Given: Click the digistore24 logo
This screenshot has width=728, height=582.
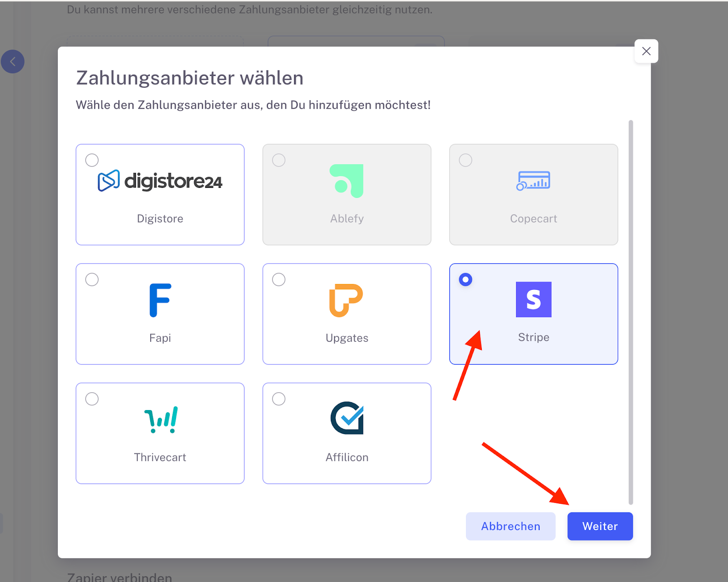Looking at the screenshot, I should [x=160, y=181].
